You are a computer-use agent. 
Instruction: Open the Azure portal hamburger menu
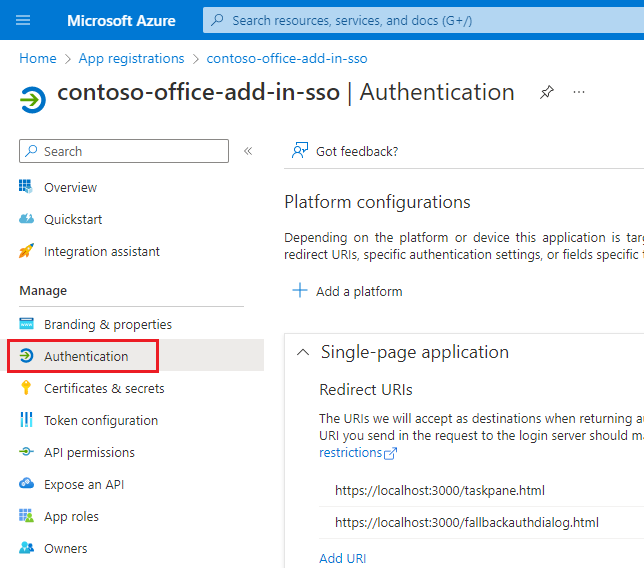[24, 20]
